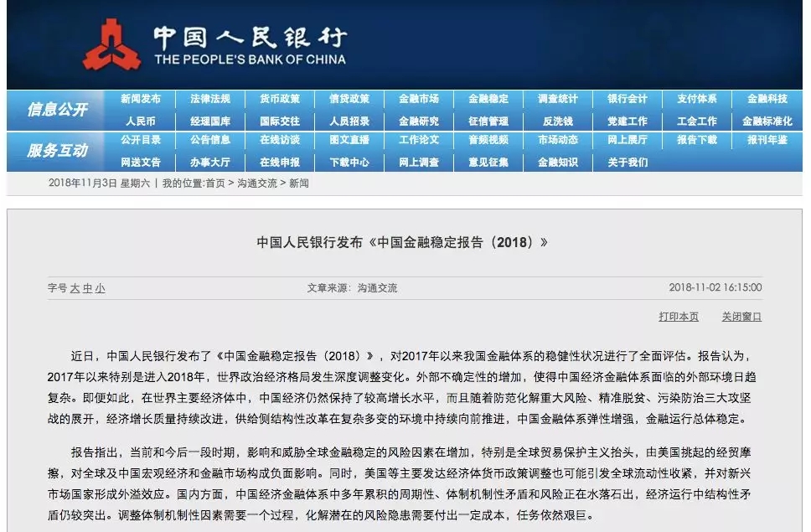
Task: Open the 新闻发布 menu item
Action: [141, 99]
